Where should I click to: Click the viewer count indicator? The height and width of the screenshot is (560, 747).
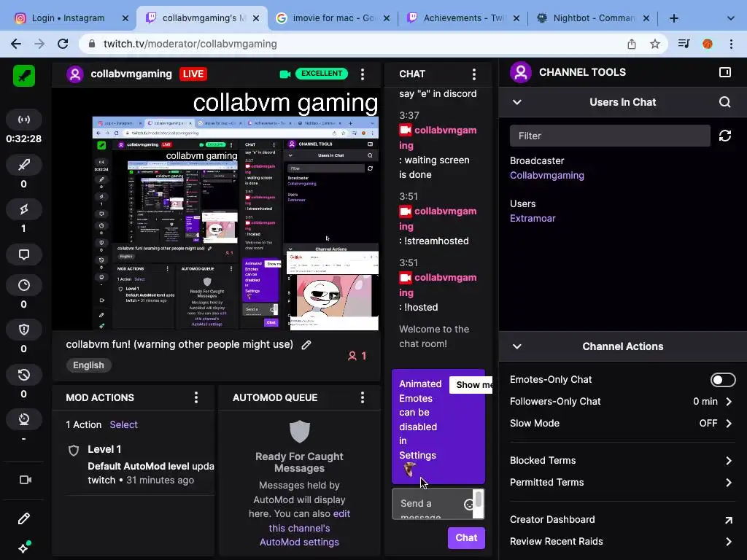(x=357, y=356)
